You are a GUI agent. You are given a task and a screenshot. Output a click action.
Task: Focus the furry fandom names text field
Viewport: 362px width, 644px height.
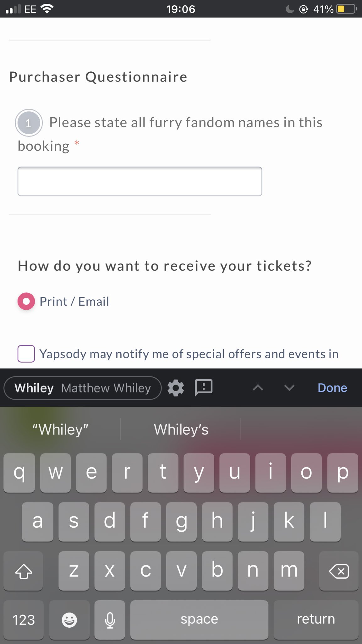tap(140, 181)
